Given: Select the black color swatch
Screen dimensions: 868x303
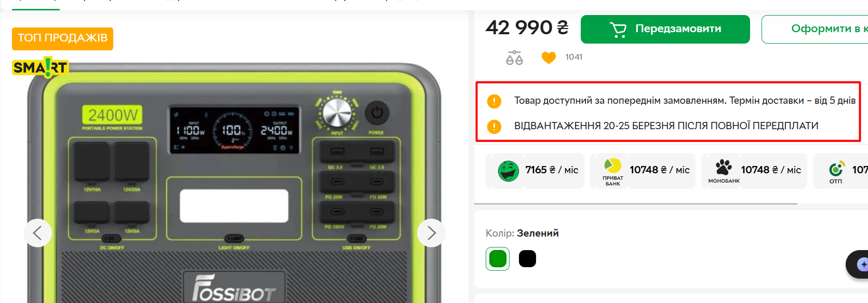Looking at the screenshot, I should pos(527,259).
